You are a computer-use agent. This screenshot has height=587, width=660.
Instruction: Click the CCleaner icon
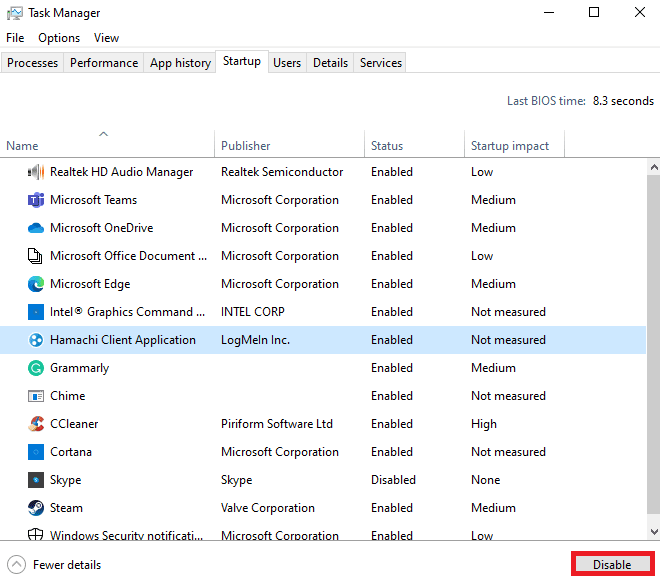[x=36, y=424]
